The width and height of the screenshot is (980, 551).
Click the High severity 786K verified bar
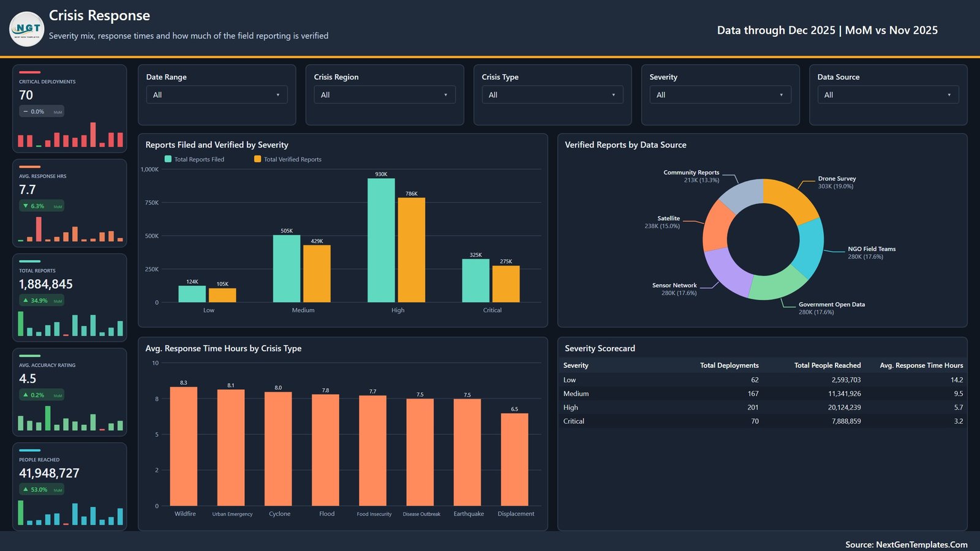point(412,250)
